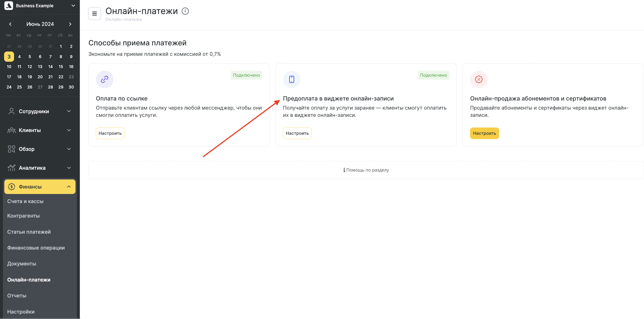This screenshot has height=319, width=644.
Task: Go to next month in calendar
Action: pos(70,24)
